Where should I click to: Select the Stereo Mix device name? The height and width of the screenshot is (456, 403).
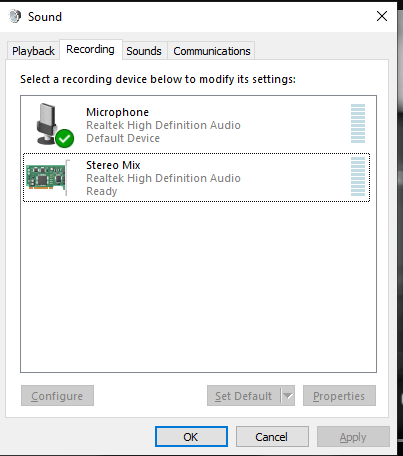tap(113, 165)
